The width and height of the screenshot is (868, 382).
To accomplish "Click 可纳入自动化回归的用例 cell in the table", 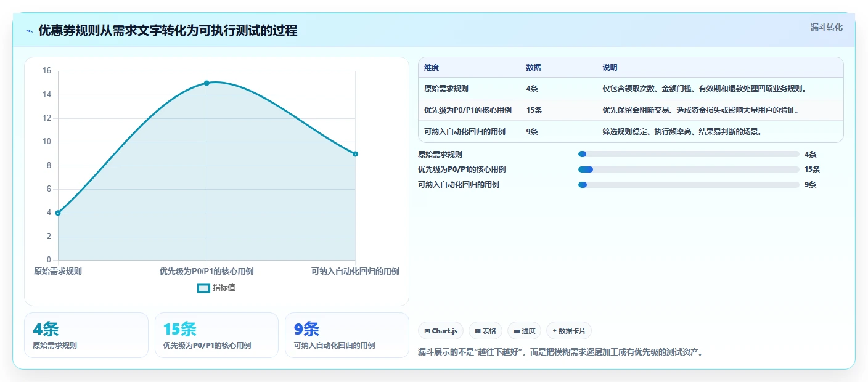I will 465,132.
